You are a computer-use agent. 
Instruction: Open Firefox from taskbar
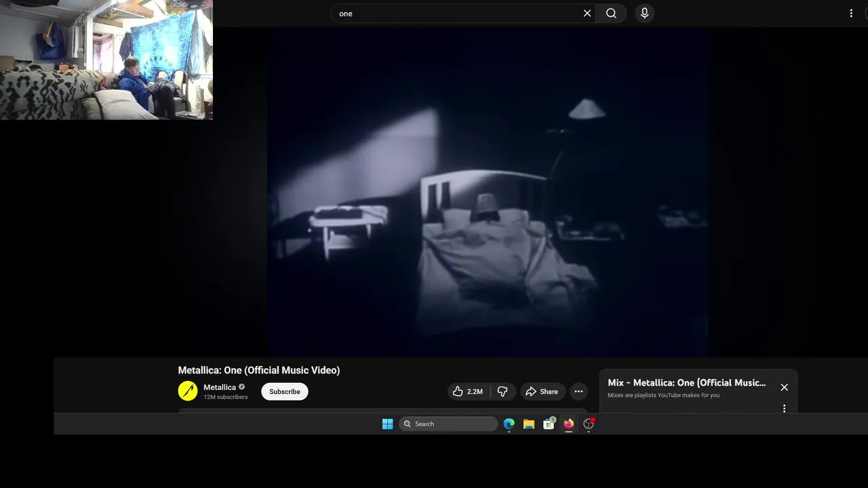coord(568,424)
